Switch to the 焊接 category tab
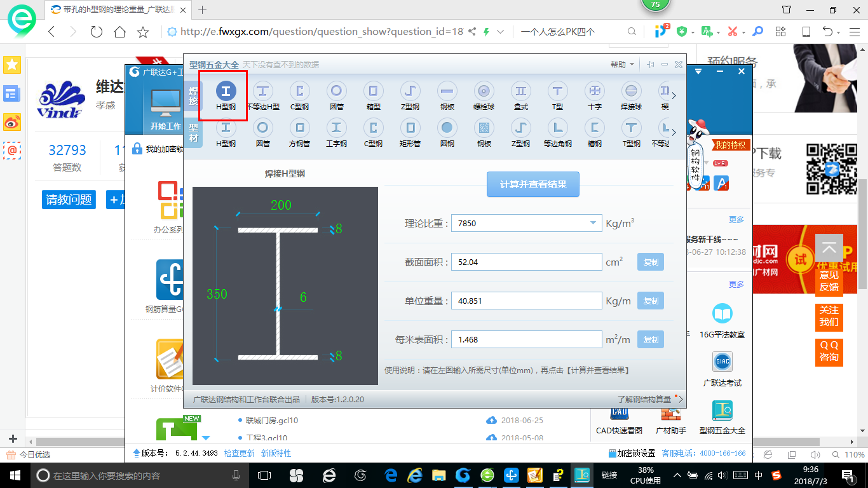 tap(193, 97)
